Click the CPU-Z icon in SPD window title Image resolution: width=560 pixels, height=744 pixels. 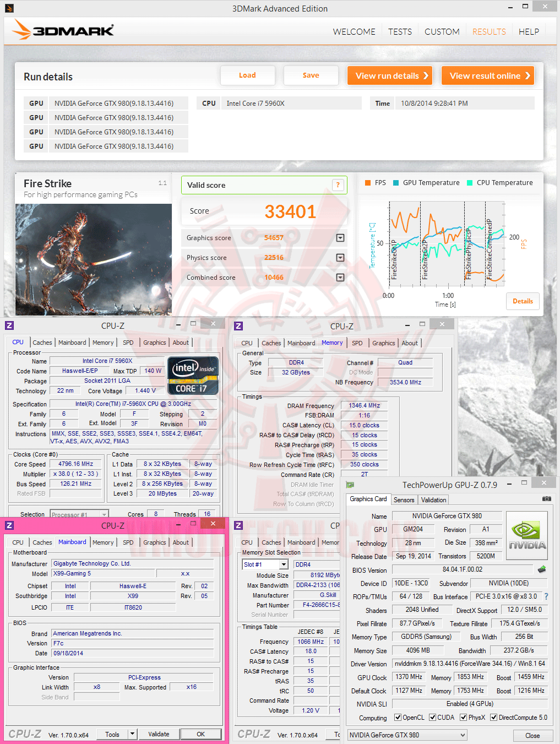[238, 525]
